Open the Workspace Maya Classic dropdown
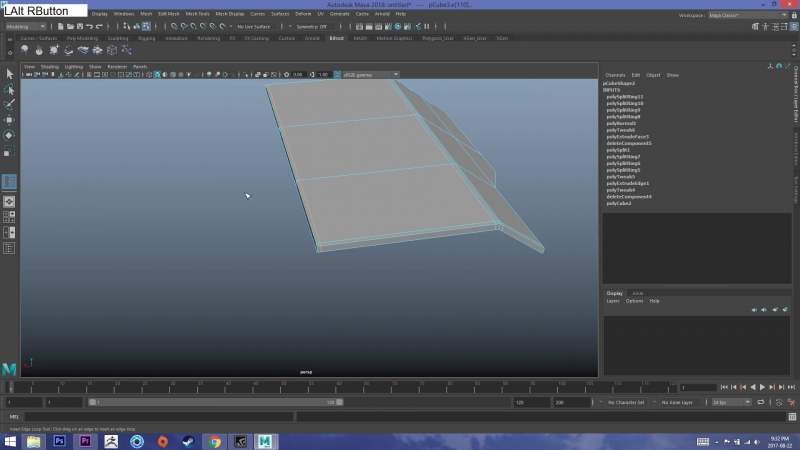The height and width of the screenshot is (450, 800). click(x=748, y=15)
